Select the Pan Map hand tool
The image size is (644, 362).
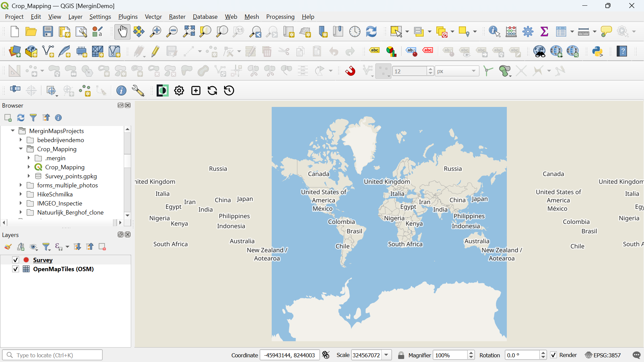point(122,32)
